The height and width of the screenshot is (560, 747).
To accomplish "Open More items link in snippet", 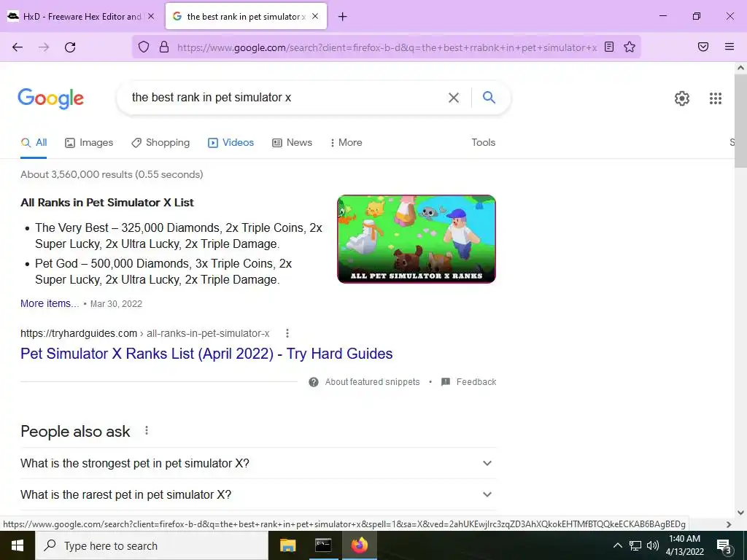I will [50, 303].
